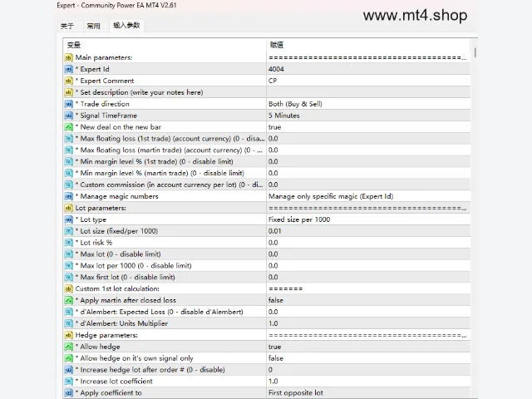
Task: Click the Signal TimeFrame enum icon
Action: click(x=68, y=116)
